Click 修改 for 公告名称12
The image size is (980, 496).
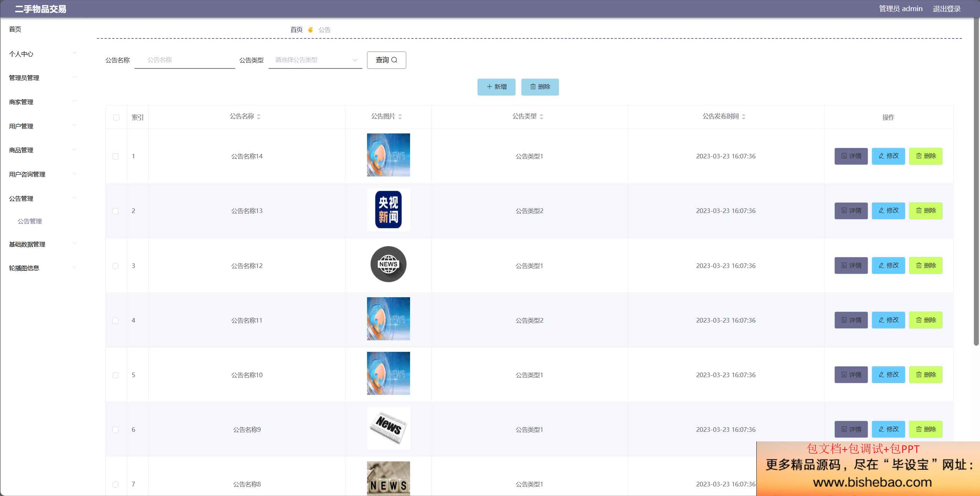tap(888, 265)
